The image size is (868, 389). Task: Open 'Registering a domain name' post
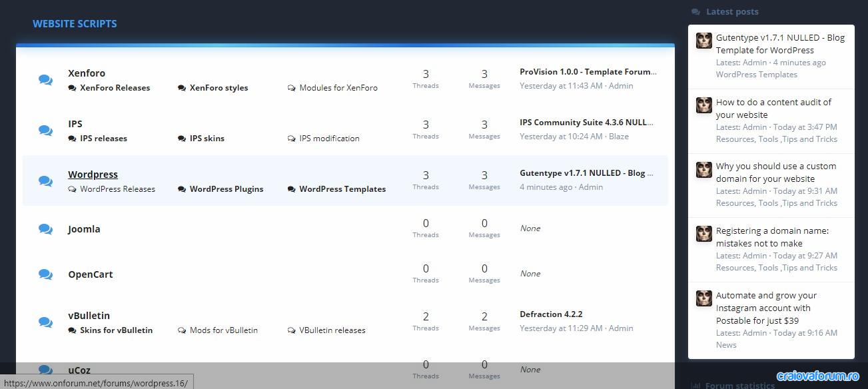tap(772, 237)
